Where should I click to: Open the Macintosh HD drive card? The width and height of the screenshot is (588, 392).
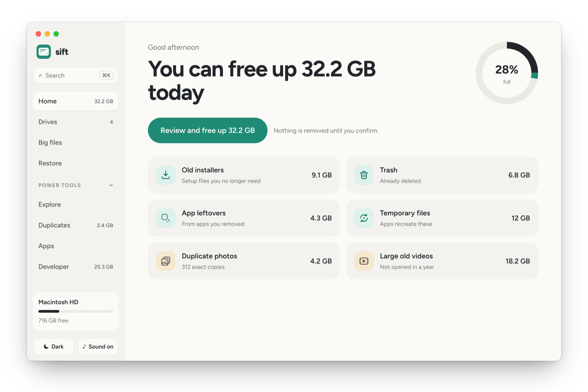pyautogui.click(x=76, y=311)
